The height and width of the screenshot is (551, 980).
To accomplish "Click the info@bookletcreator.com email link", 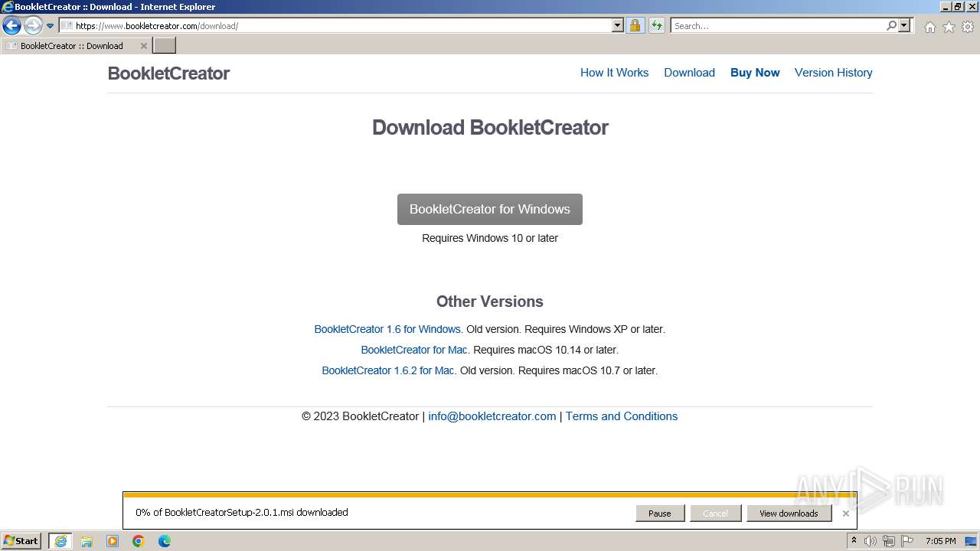I will [x=492, y=416].
